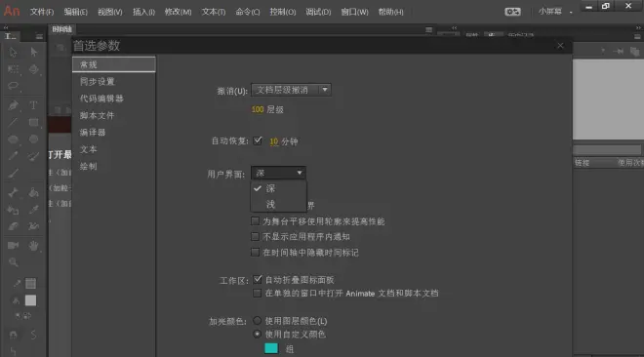Viewport: 644px width, 357px height.
Task: Toggle the 自动恢复 checkbox
Action: (x=258, y=140)
